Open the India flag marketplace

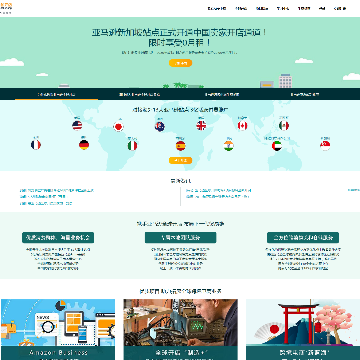pos(229,146)
